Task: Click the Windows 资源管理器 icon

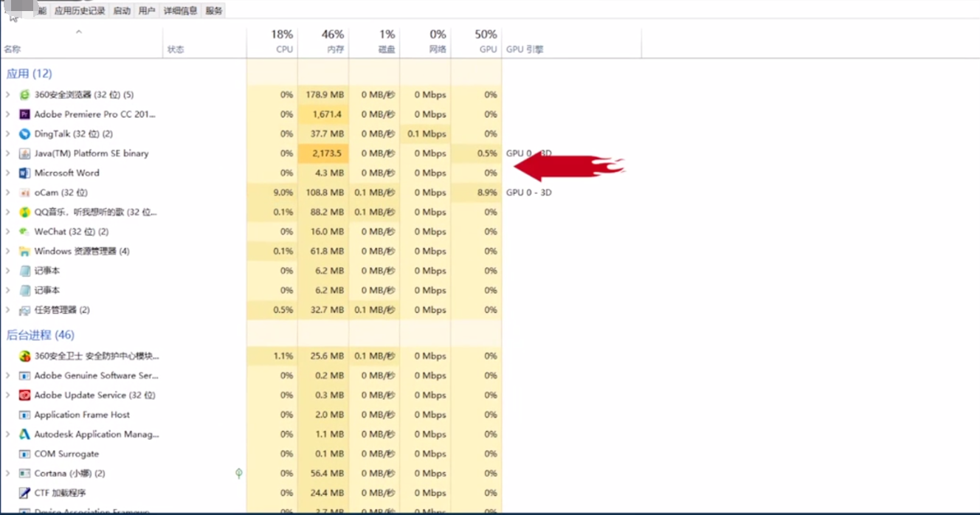Action: pos(24,251)
